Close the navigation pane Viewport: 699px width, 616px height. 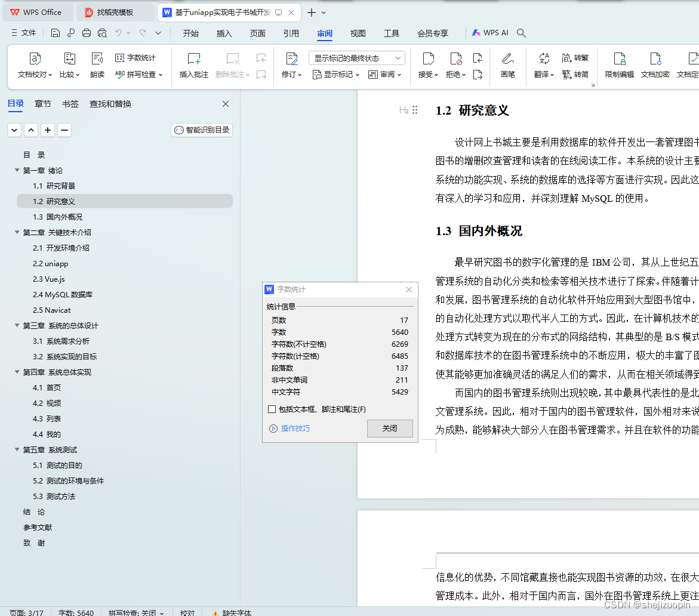[226, 104]
